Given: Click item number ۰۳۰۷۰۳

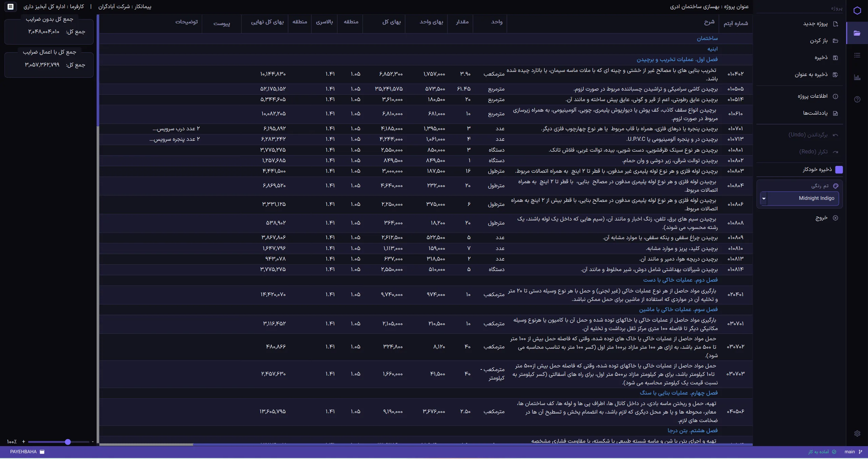Looking at the screenshot, I should (x=735, y=374).
